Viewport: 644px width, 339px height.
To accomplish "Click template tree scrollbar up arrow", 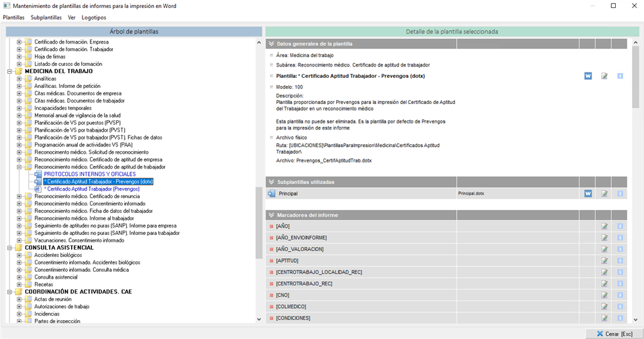I will tap(259, 42).
